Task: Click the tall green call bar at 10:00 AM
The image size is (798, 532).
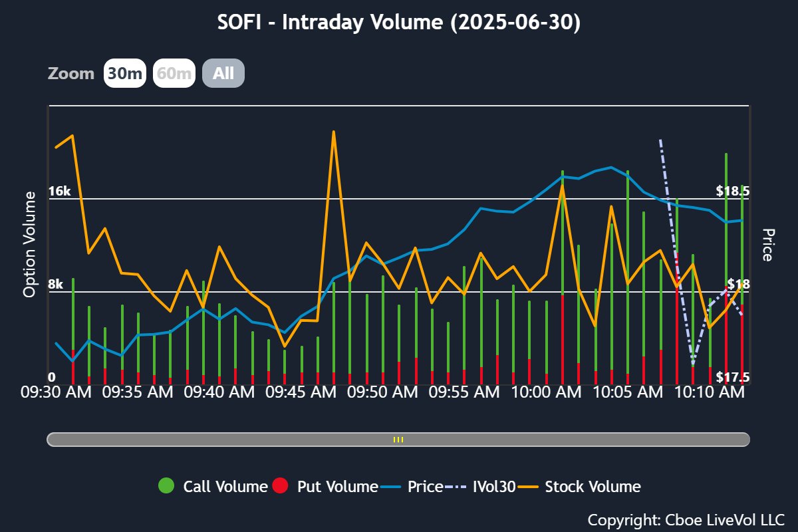Action: (x=562, y=233)
